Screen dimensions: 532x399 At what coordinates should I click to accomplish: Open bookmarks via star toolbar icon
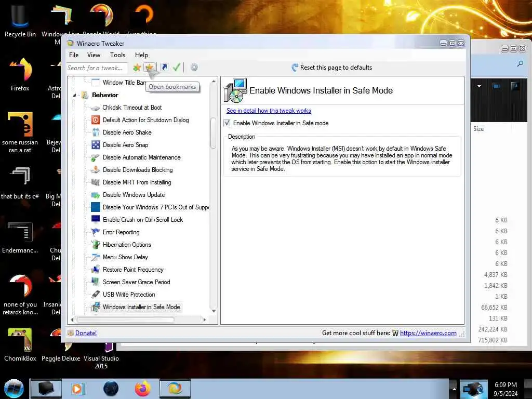click(149, 68)
